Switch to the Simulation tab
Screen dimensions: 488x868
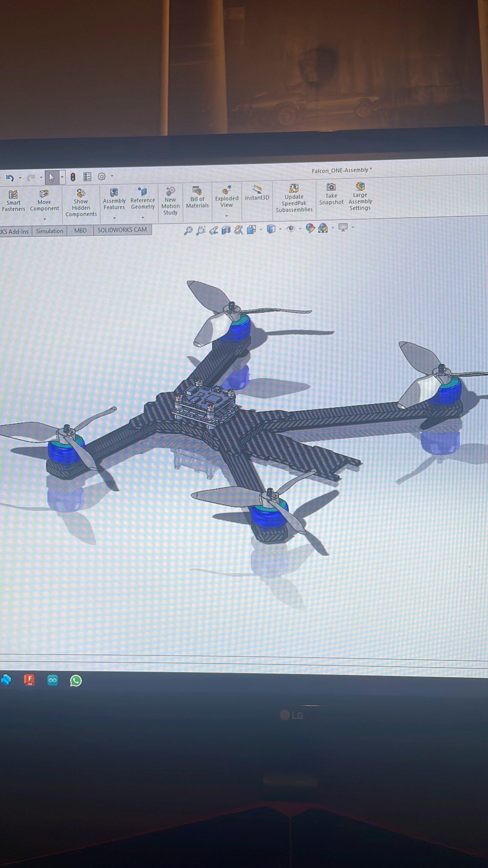click(x=49, y=231)
